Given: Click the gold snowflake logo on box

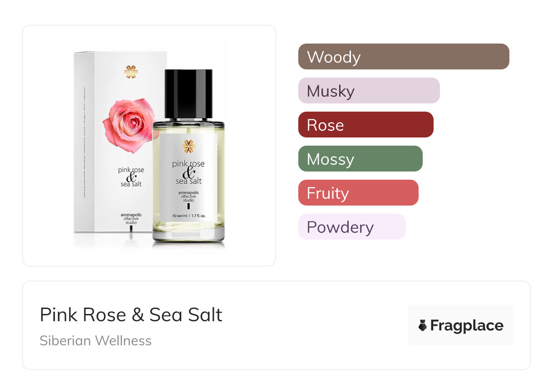Looking at the screenshot, I should pyautogui.click(x=131, y=72).
